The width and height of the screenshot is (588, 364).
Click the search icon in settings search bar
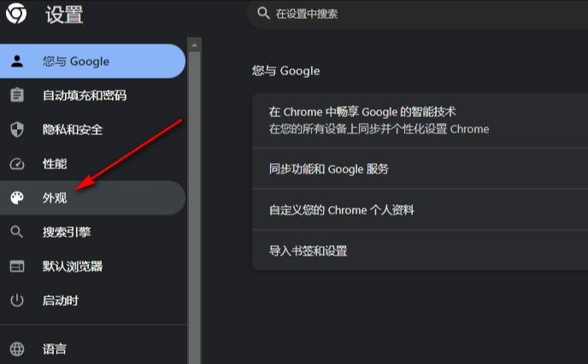[x=263, y=14]
